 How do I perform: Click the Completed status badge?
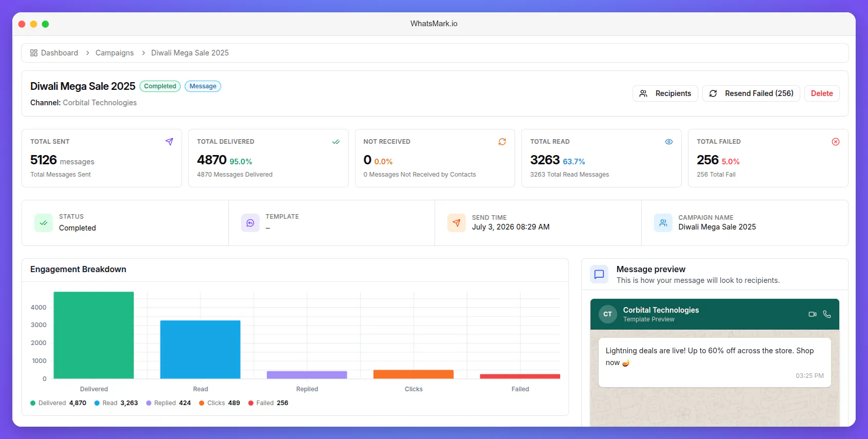[160, 86]
